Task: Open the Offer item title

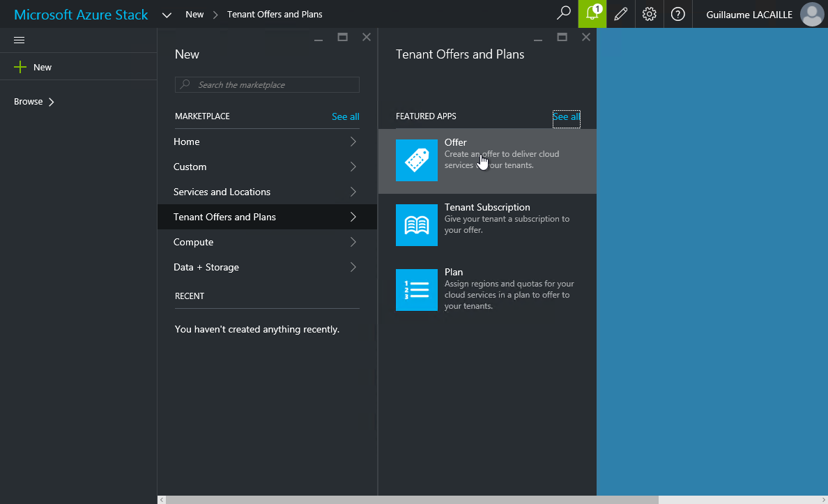Action: [455, 142]
